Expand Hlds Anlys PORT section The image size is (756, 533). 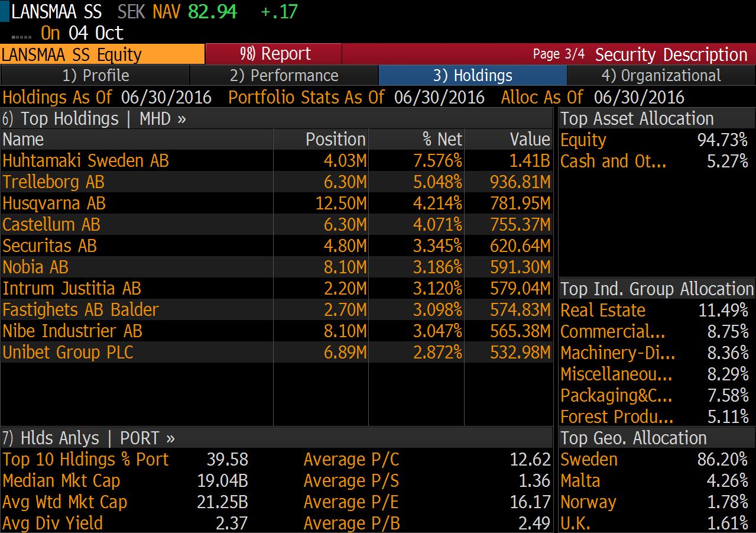pos(89,438)
